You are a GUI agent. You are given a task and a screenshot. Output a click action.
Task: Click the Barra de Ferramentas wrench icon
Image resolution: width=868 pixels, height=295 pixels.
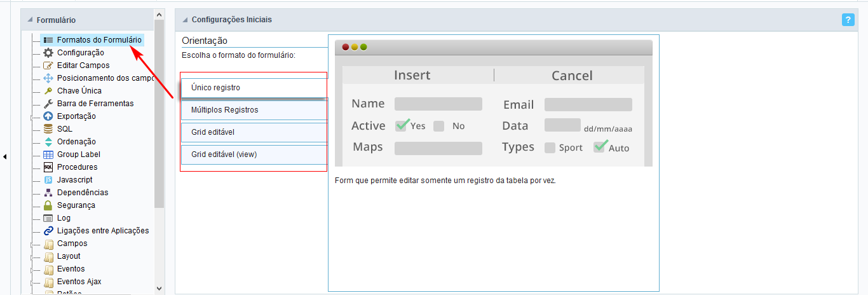pyautogui.click(x=48, y=104)
